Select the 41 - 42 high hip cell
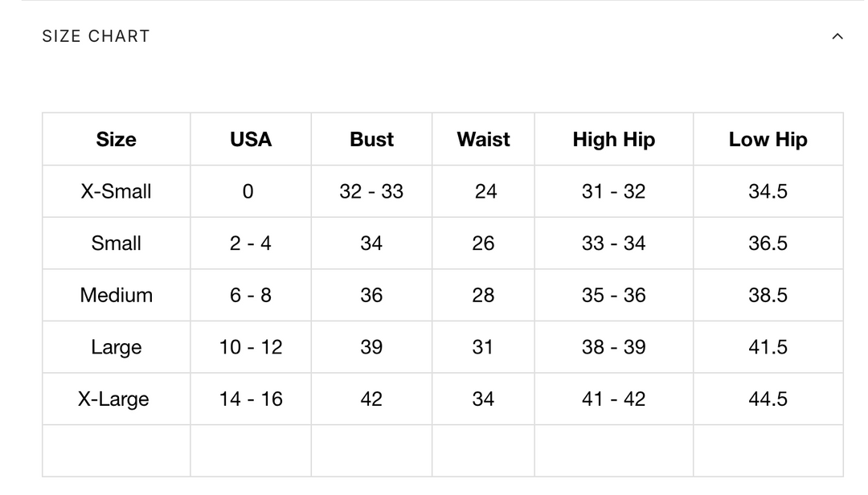This screenshot has width=868, height=495. coord(613,399)
